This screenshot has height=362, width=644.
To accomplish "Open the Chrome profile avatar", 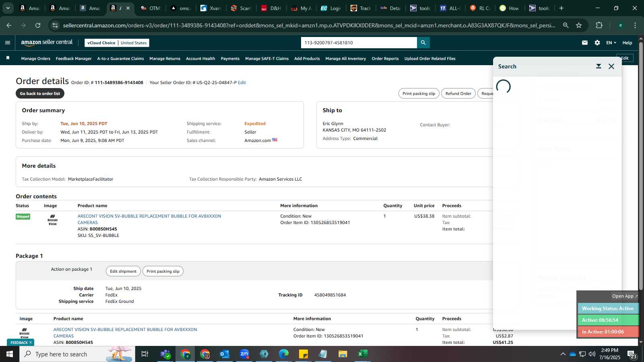I will 621,25.
